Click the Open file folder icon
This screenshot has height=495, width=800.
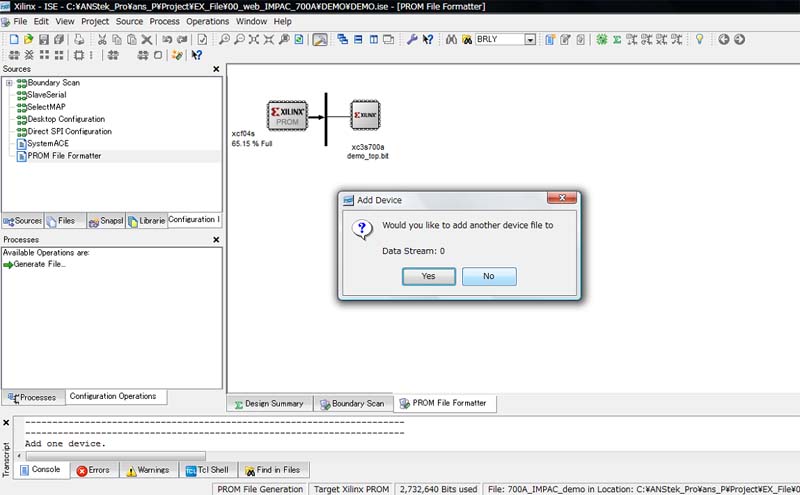29,39
